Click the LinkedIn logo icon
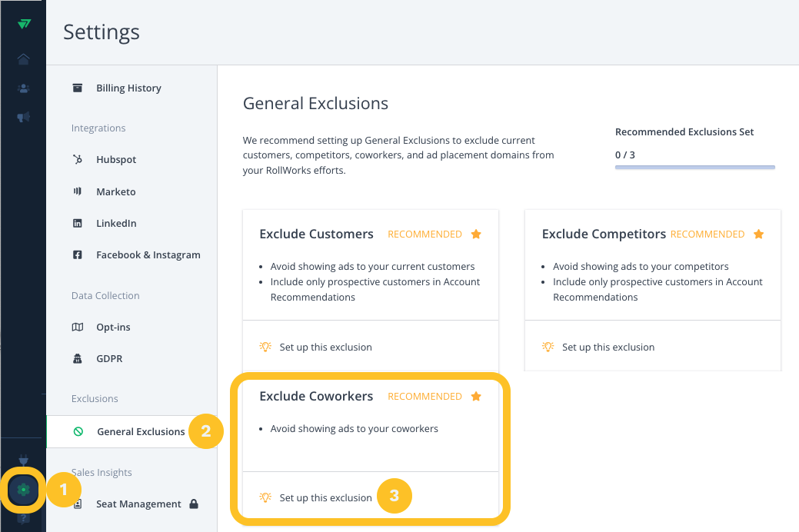 pyautogui.click(x=78, y=223)
